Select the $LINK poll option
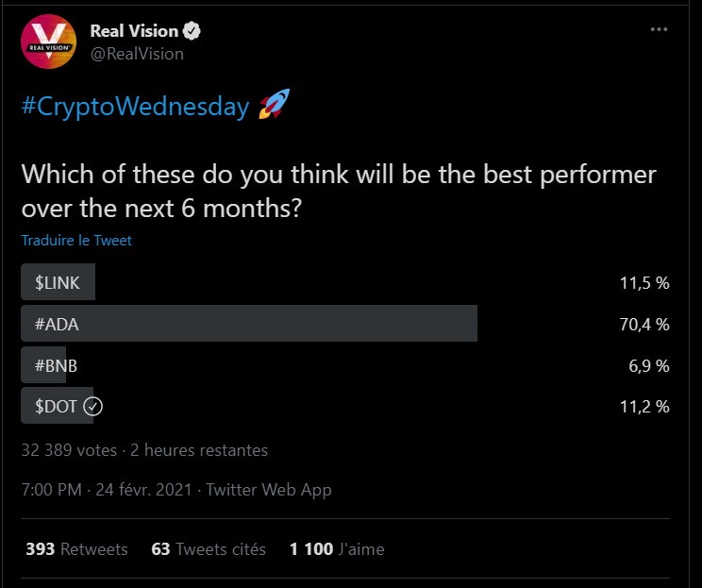Screen dimensions: 702x588 [58, 283]
